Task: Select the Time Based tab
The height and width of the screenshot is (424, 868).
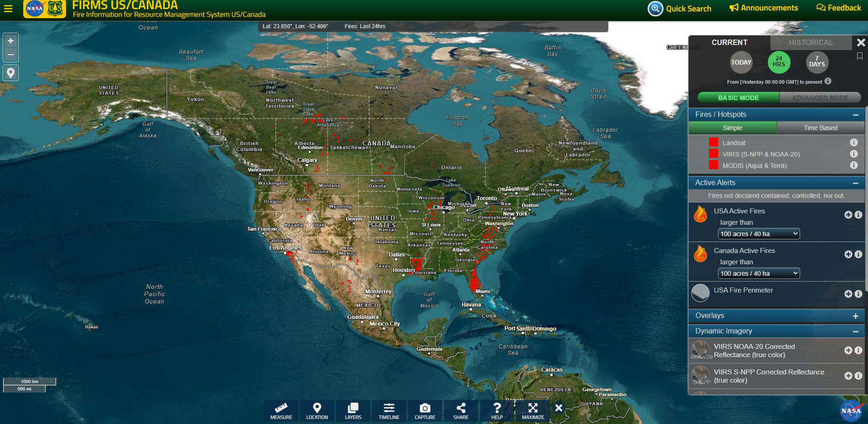Action: pyautogui.click(x=820, y=128)
